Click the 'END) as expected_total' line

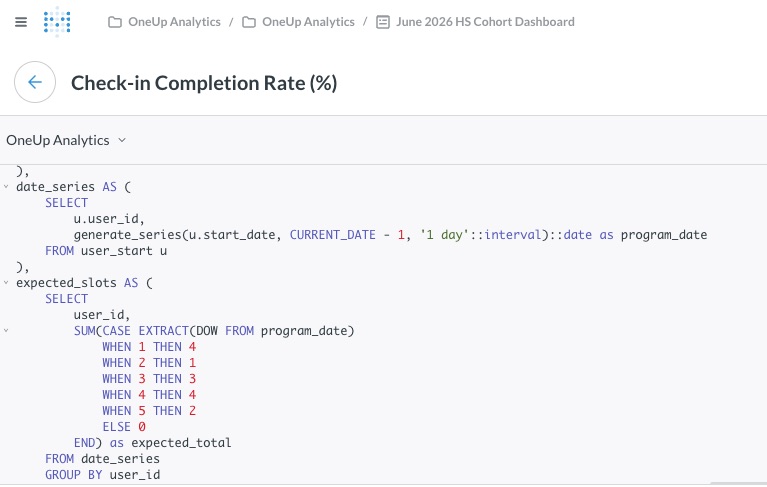click(x=153, y=443)
